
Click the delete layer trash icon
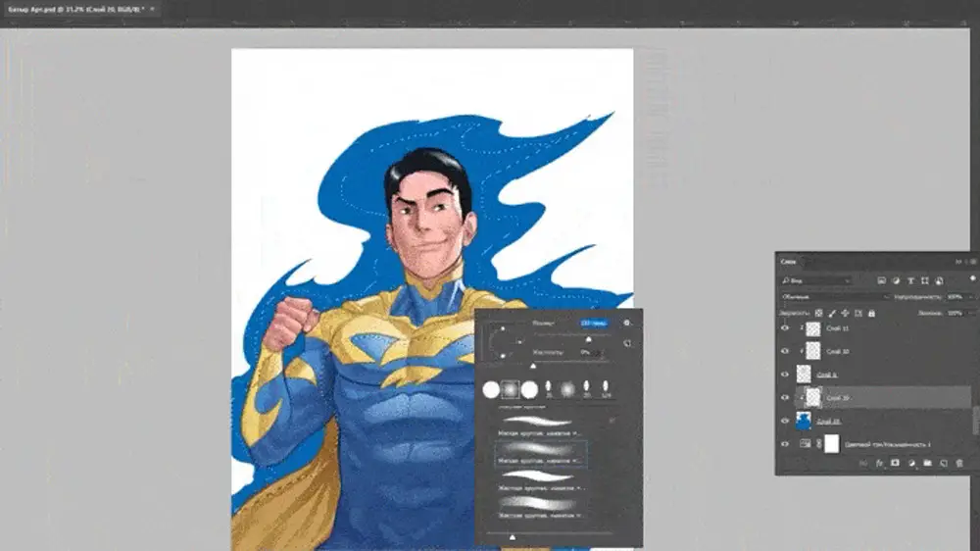[959, 462]
